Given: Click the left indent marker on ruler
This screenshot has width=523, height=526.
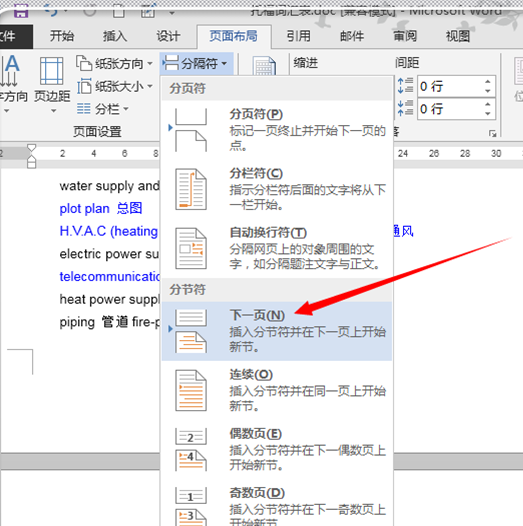Looking at the screenshot, I should pos(31,163).
